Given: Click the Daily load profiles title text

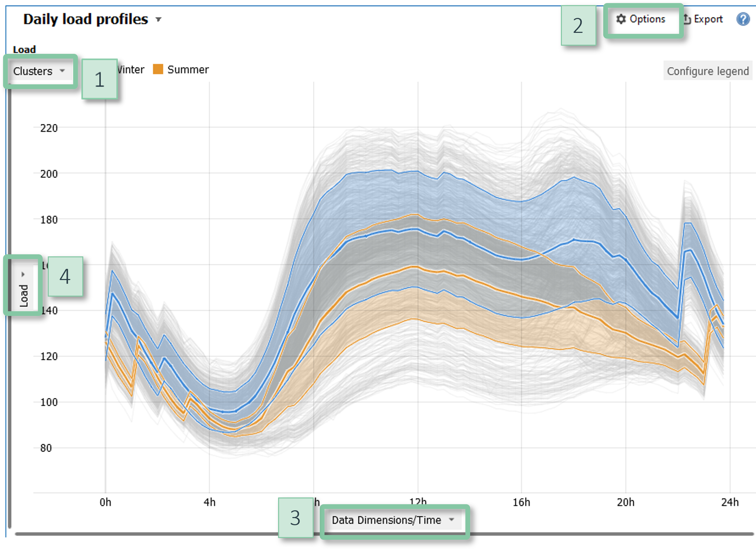Looking at the screenshot, I should coord(86,19).
